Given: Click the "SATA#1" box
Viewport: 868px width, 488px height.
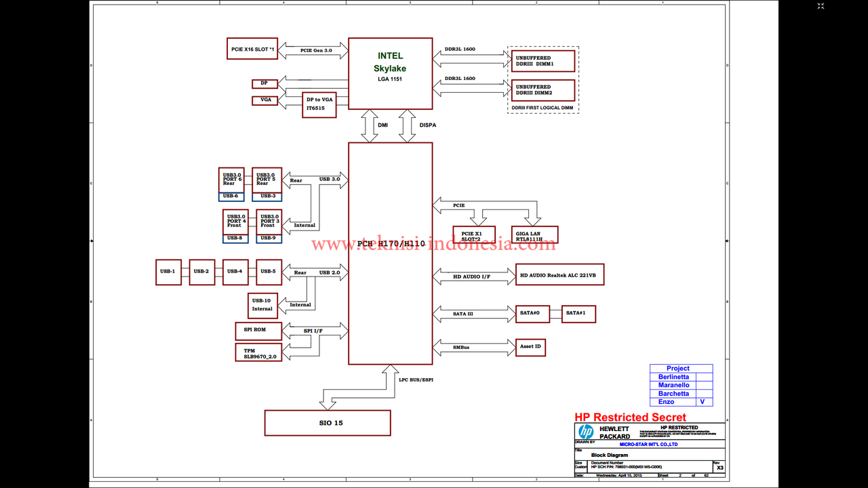Looking at the screenshot, I should (579, 314).
